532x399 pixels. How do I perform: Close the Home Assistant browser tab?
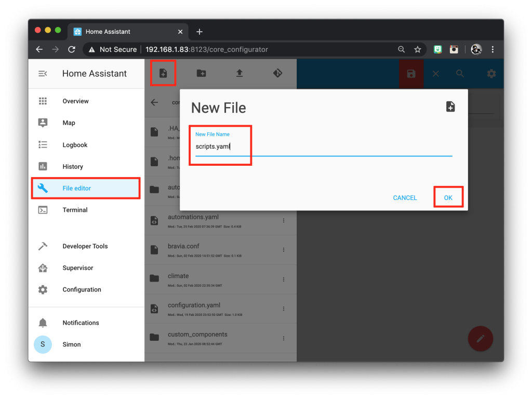[180, 32]
